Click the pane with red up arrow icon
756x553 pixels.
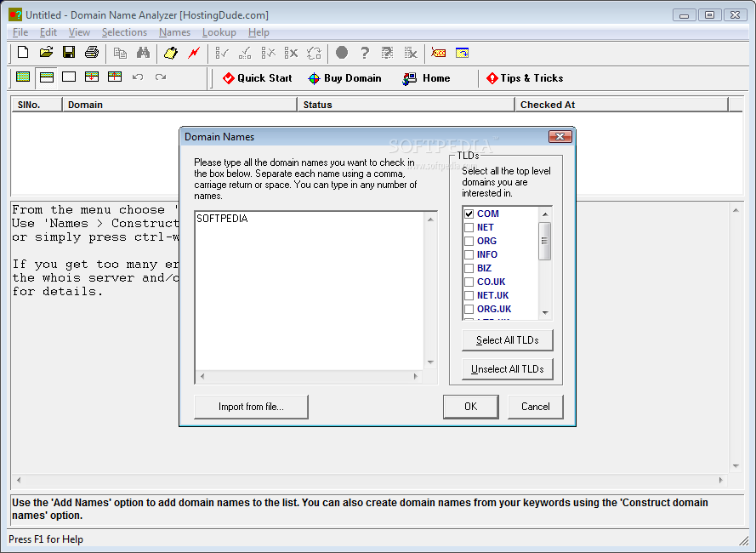point(115,77)
